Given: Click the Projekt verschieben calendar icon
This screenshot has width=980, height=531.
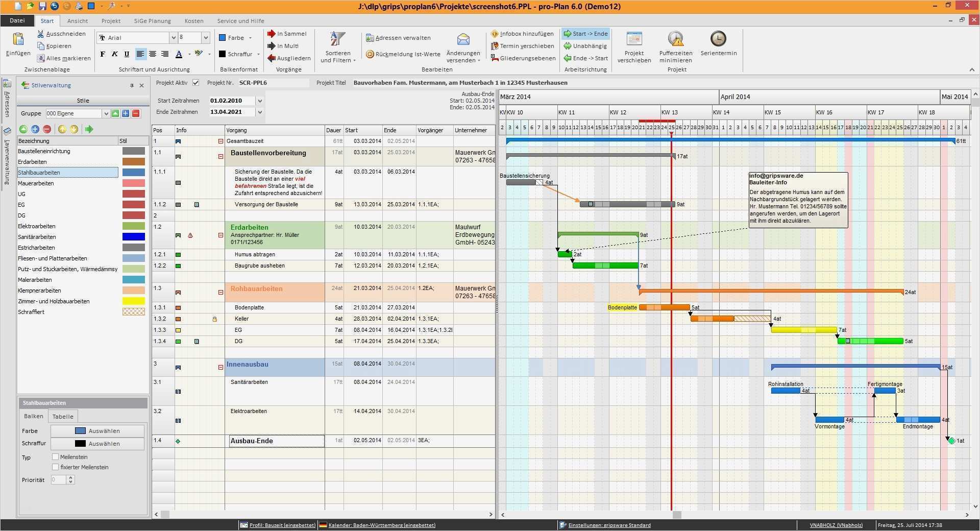Looking at the screenshot, I should pos(634,39).
